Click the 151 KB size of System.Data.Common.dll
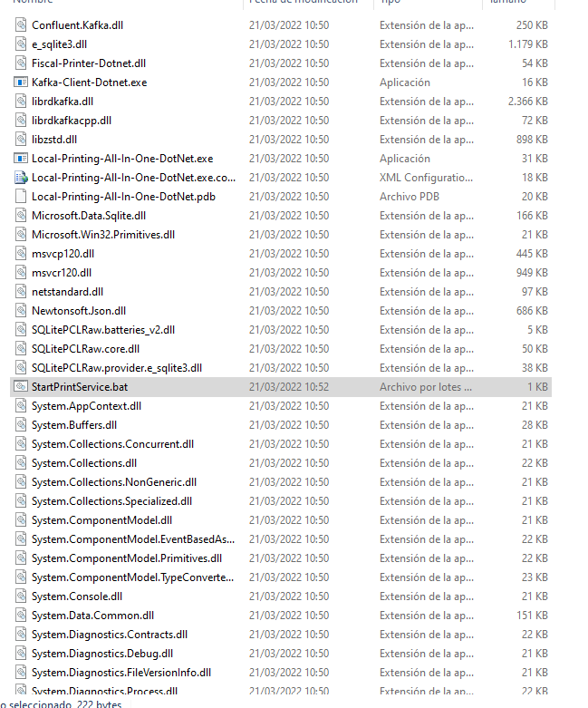Image resolution: width=588 pixels, height=708 pixels. pyautogui.click(x=532, y=616)
